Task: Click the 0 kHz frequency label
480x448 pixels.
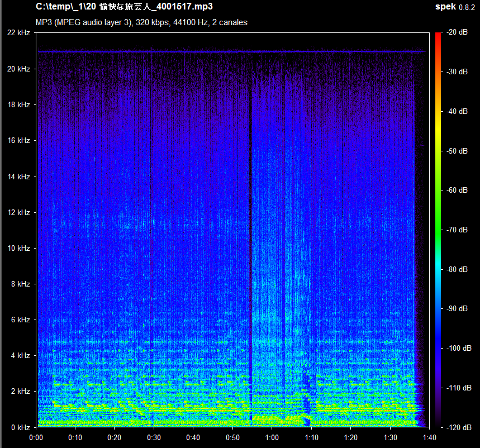Action: [21, 427]
